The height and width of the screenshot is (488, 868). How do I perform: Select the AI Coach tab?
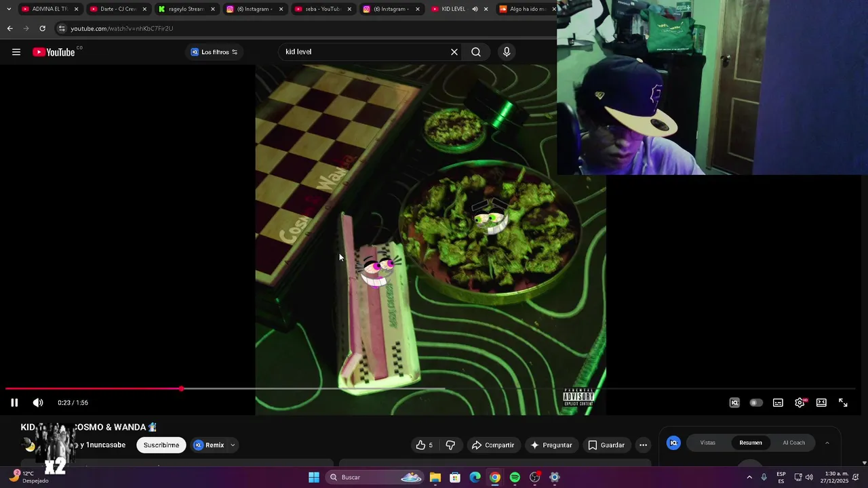(x=793, y=443)
